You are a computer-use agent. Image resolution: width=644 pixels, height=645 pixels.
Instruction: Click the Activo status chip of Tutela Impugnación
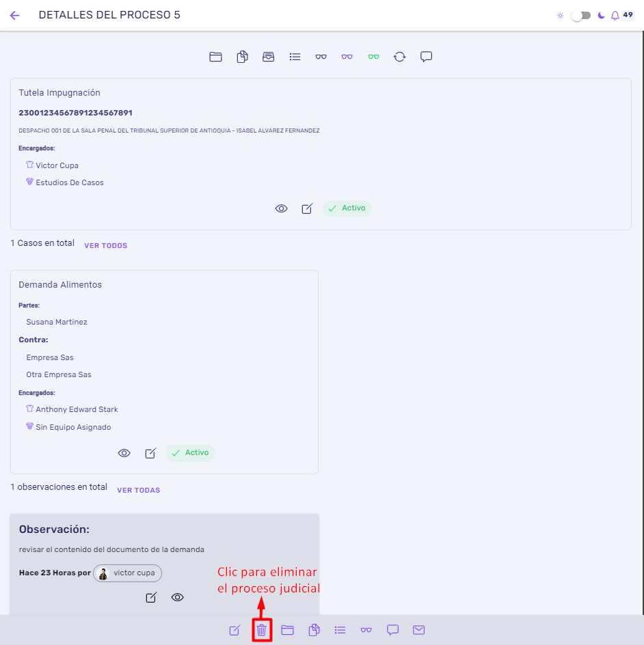[347, 208]
